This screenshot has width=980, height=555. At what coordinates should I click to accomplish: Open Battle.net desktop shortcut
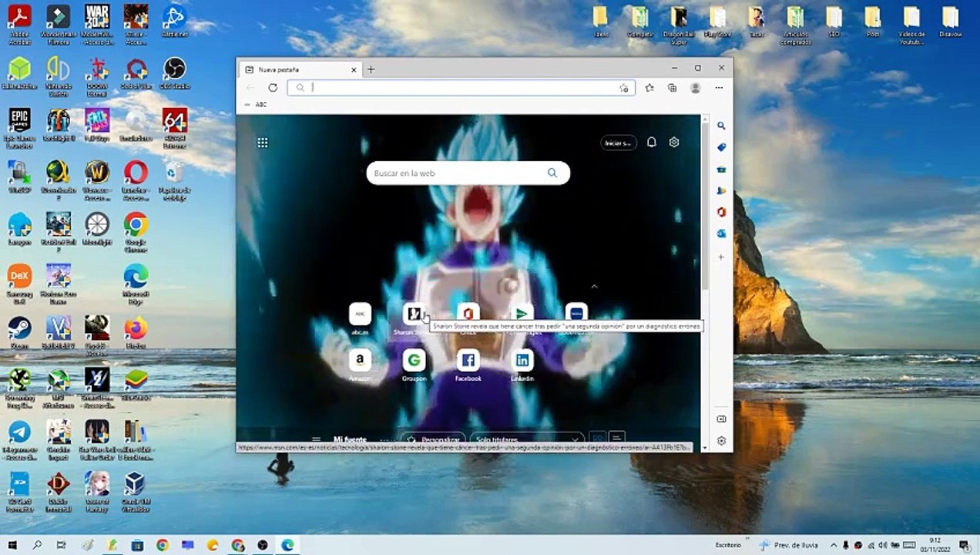[174, 22]
